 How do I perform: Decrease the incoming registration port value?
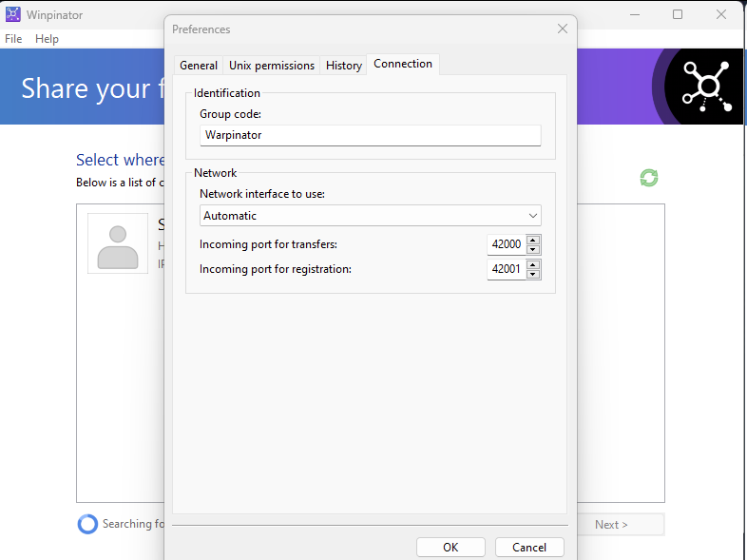(533, 275)
